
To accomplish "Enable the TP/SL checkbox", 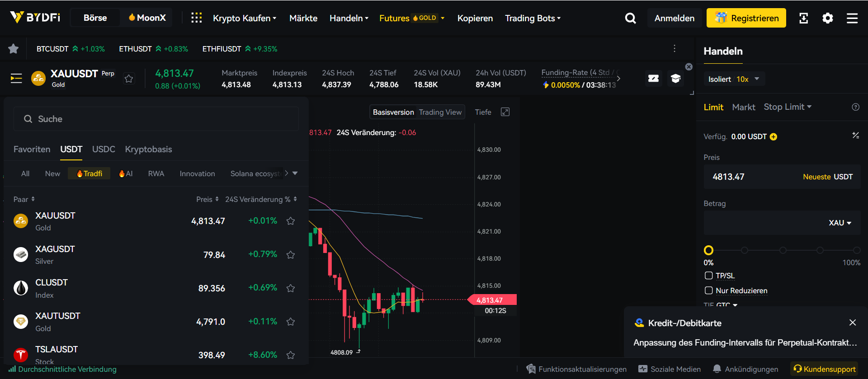I will [x=708, y=276].
